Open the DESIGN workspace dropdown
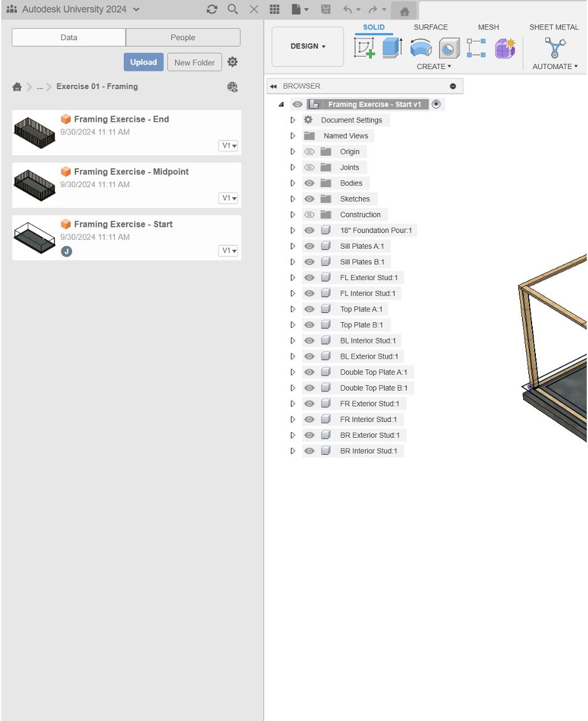588x721 pixels. point(307,46)
